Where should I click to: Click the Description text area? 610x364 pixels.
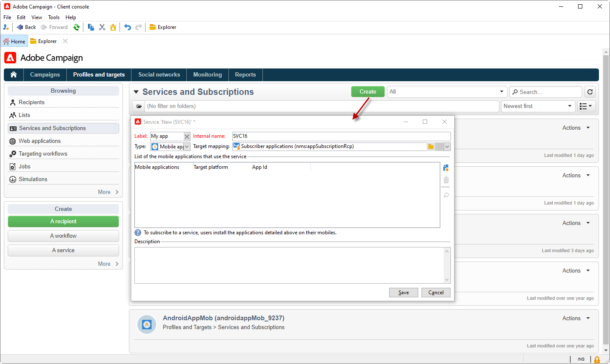(289, 265)
